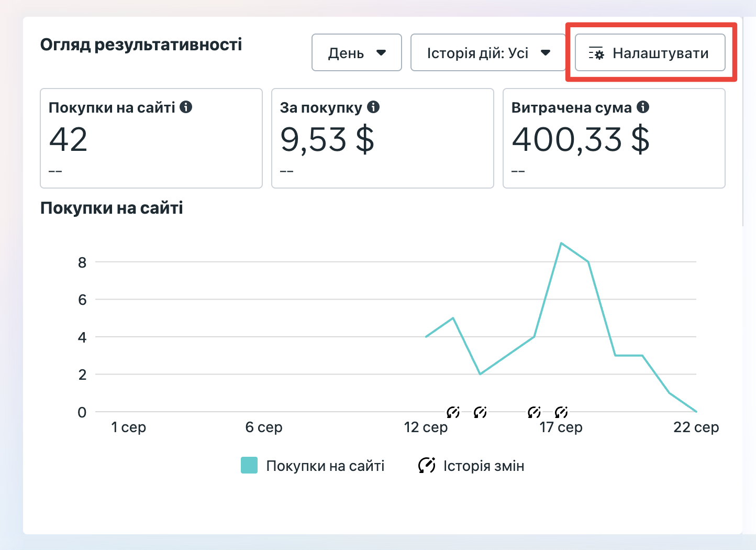Click the 22 сер axis label
This screenshot has height=550, width=756.
(696, 427)
